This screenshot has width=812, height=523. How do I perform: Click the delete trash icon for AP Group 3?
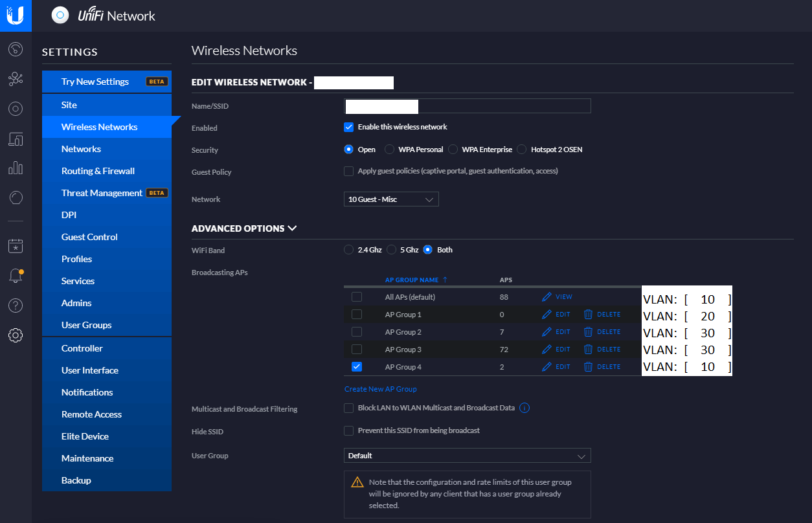588,350
